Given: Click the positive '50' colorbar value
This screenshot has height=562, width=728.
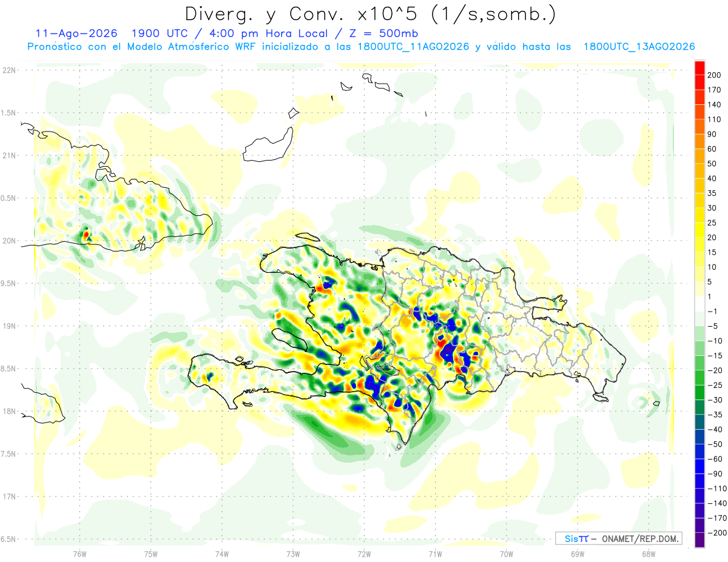Looking at the screenshot, I should (x=712, y=164).
